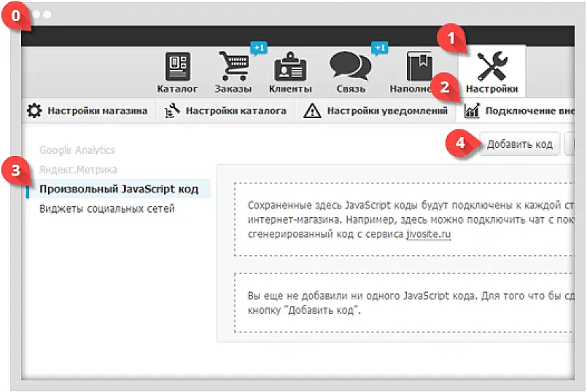This screenshot has height=392, width=587.
Task: Switch to the Настройки каталога tab
Action: pos(226,111)
